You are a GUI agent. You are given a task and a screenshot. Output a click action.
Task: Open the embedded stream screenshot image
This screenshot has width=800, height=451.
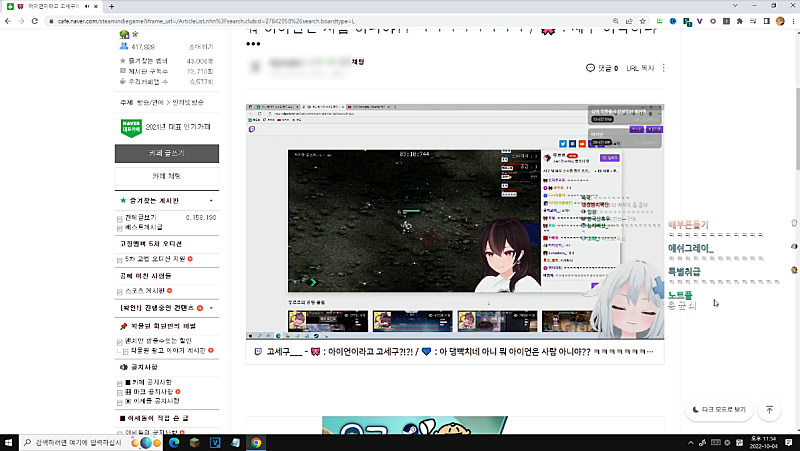click(455, 222)
